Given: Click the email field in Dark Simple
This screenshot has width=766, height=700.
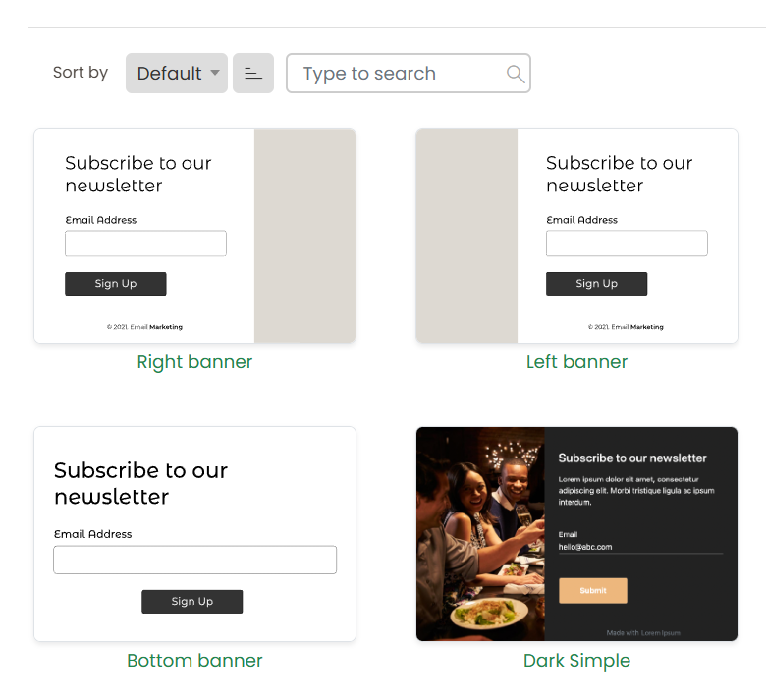Looking at the screenshot, I should [639, 547].
